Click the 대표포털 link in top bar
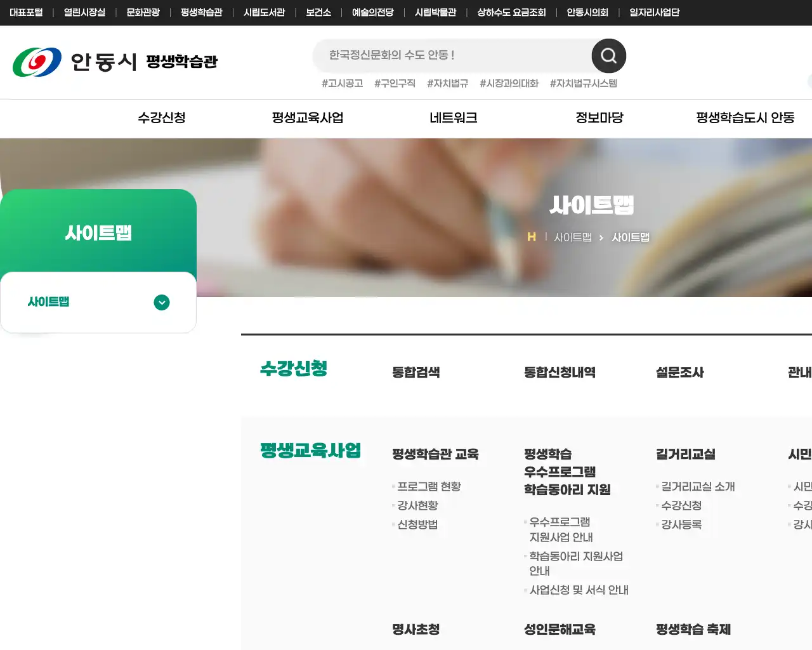The width and height of the screenshot is (812, 650). point(26,11)
